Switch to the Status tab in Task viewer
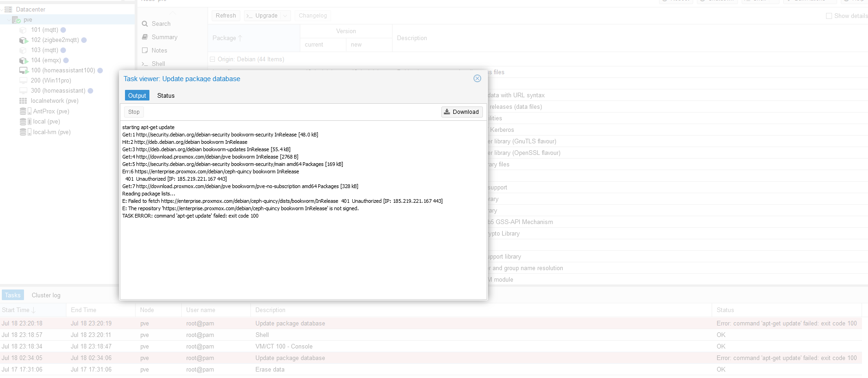This screenshot has height=378, width=868. [166, 96]
